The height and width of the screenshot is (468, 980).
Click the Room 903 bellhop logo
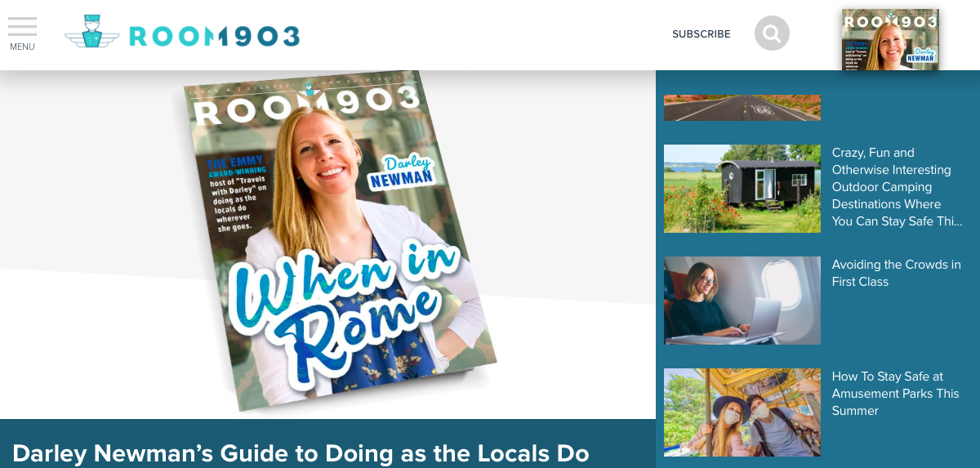pos(91,33)
